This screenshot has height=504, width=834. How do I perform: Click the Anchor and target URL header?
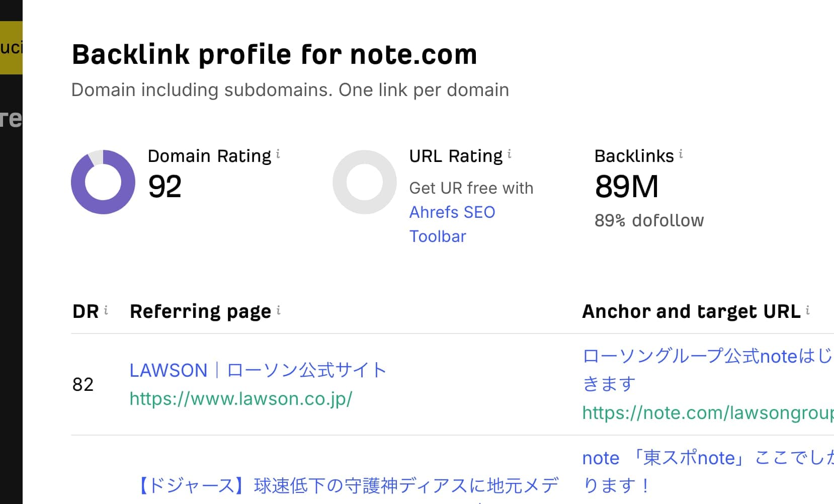point(691,311)
